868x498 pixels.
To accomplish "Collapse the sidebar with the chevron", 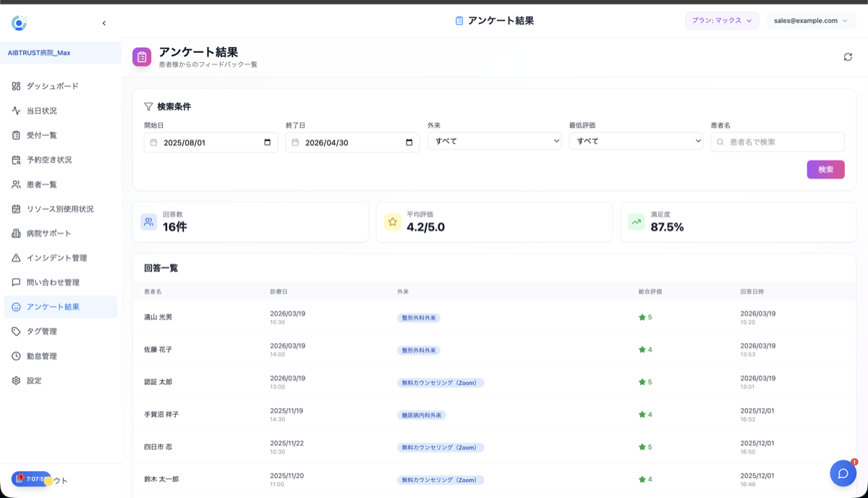I will pyautogui.click(x=103, y=22).
